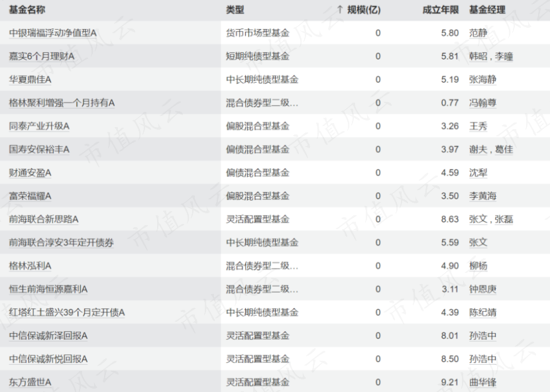The width and height of the screenshot is (550, 392).
Task: Click the 基金名称 column header
Action: click(x=27, y=10)
